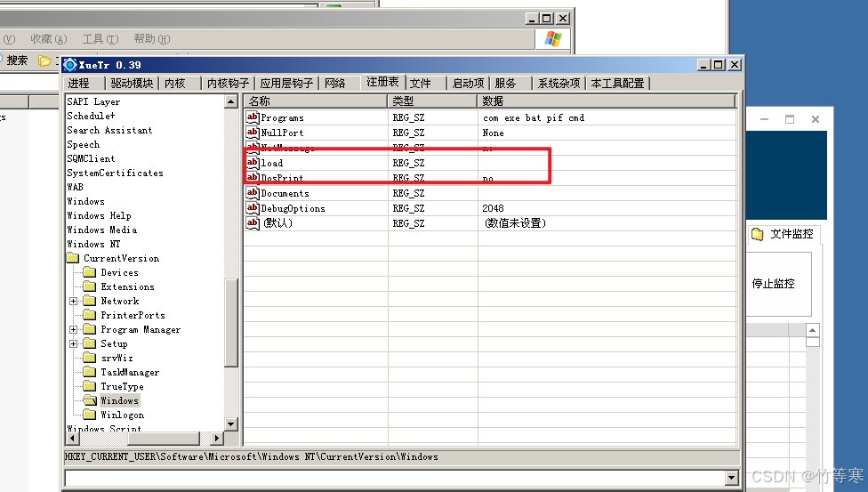Open the 工具(T) menu
This screenshot has height=492, width=868.
tap(100, 39)
